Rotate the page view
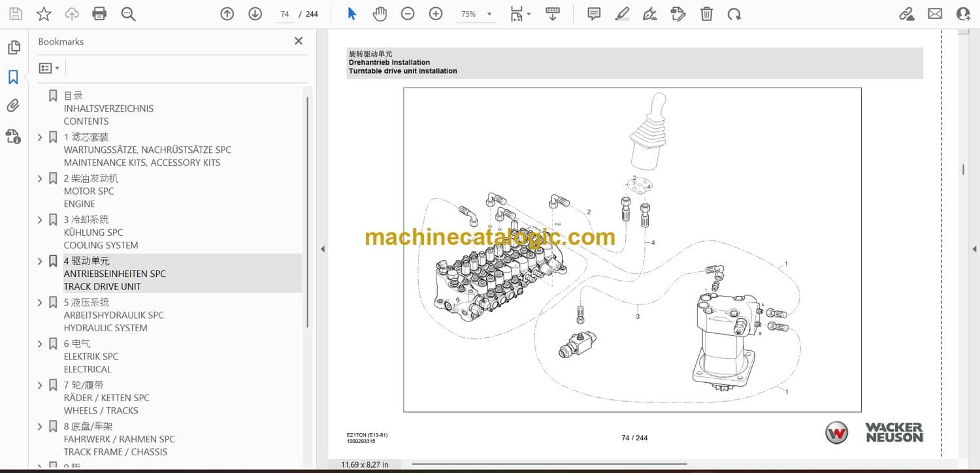 (x=734, y=14)
